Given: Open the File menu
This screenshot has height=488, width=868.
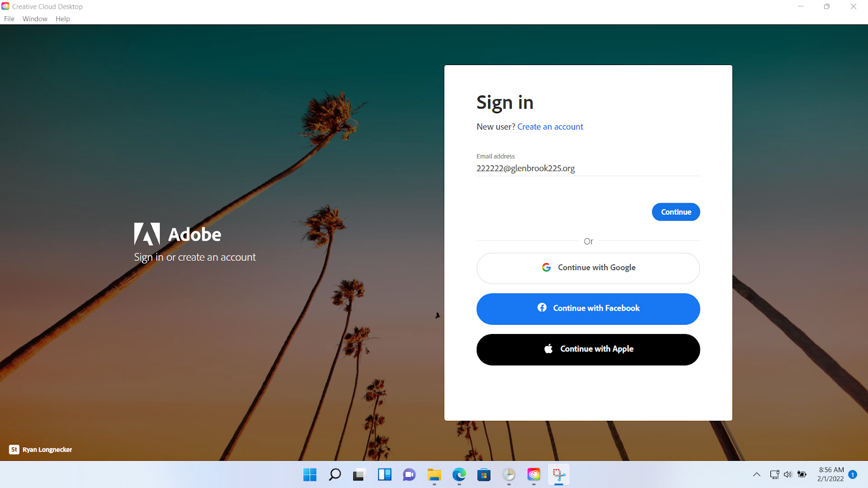Looking at the screenshot, I should 9,19.
